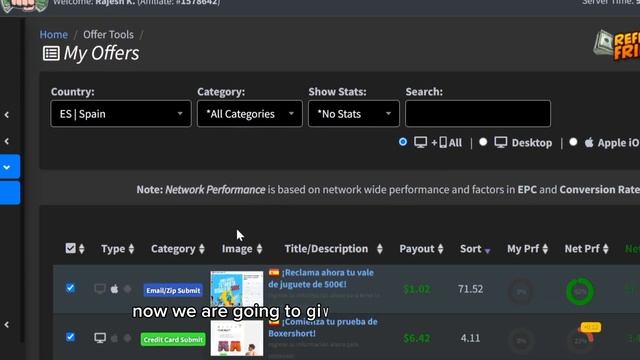Go to the Home breadcrumb link
Screen dimensions: 640x360
[x=53, y=35]
